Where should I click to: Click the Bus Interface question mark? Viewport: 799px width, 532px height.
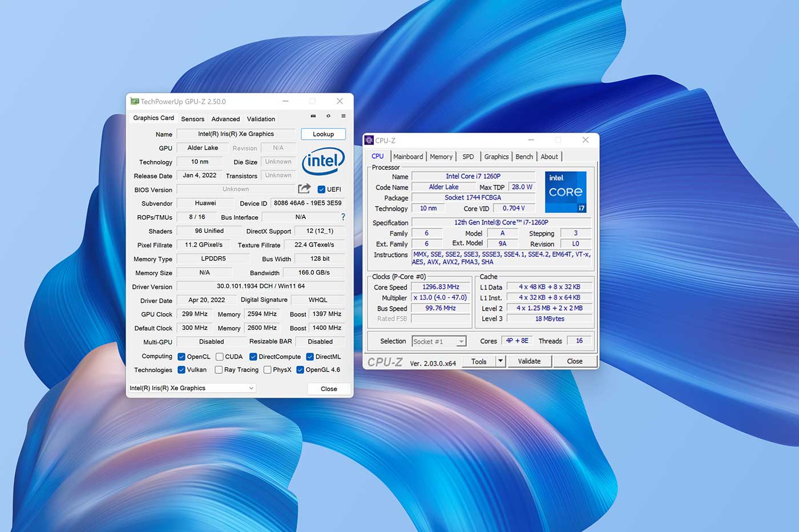click(x=343, y=217)
